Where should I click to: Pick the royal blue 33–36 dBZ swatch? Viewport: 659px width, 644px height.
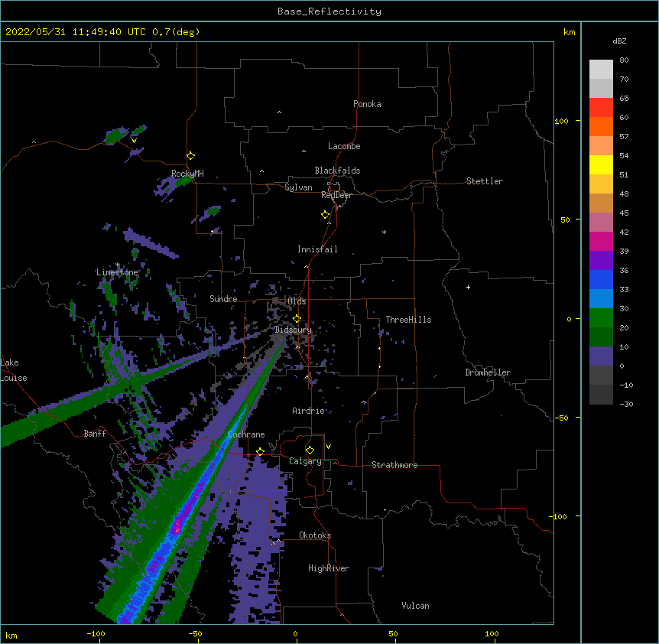coord(601,279)
